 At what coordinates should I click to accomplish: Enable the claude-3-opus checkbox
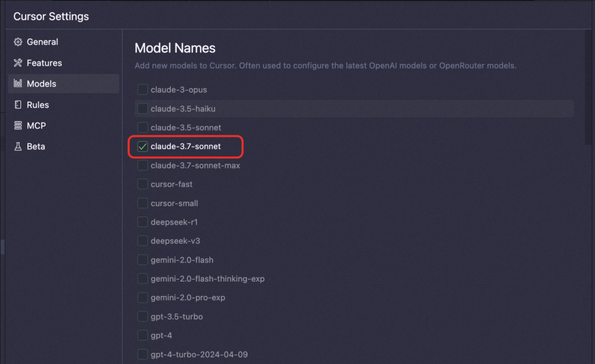(142, 89)
